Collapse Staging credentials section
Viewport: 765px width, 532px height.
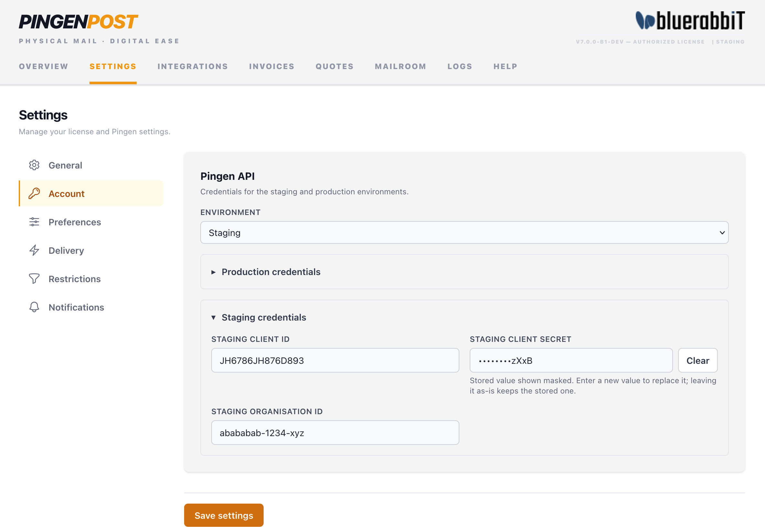pyautogui.click(x=258, y=317)
